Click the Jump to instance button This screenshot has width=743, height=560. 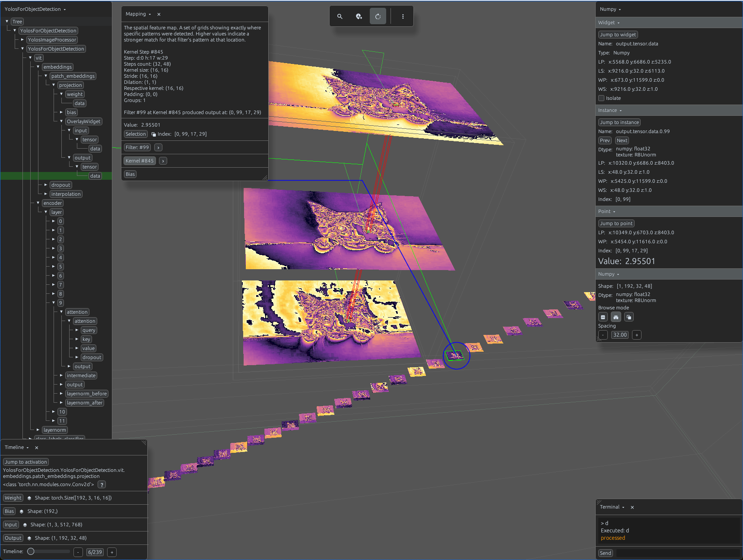coord(619,122)
